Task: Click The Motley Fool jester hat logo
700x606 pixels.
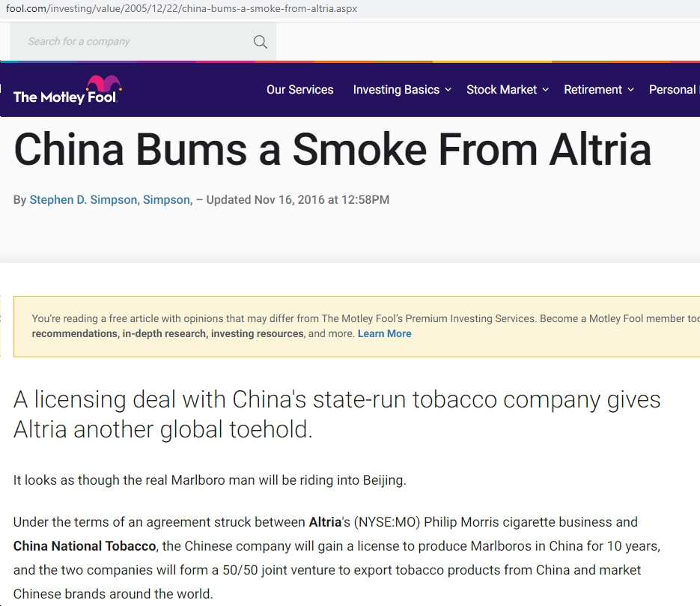Action: [x=66, y=90]
